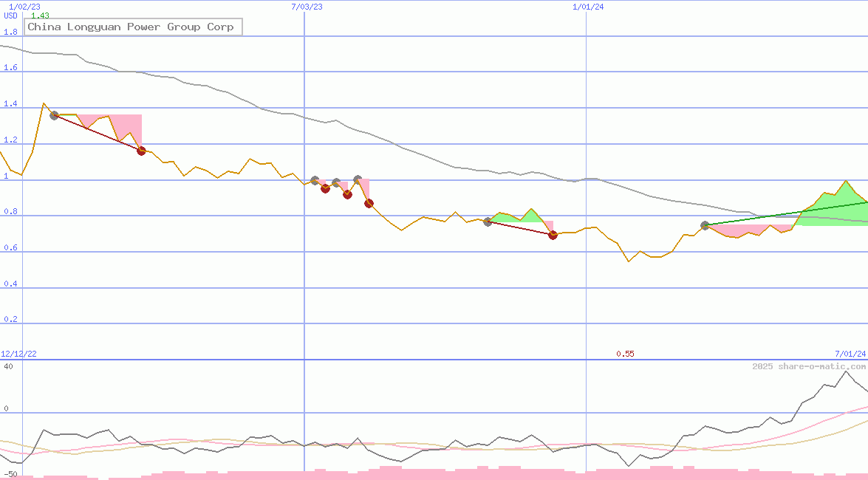
Task: Click the gray marker above the 0.8 gridline
Action: click(488, 221)
